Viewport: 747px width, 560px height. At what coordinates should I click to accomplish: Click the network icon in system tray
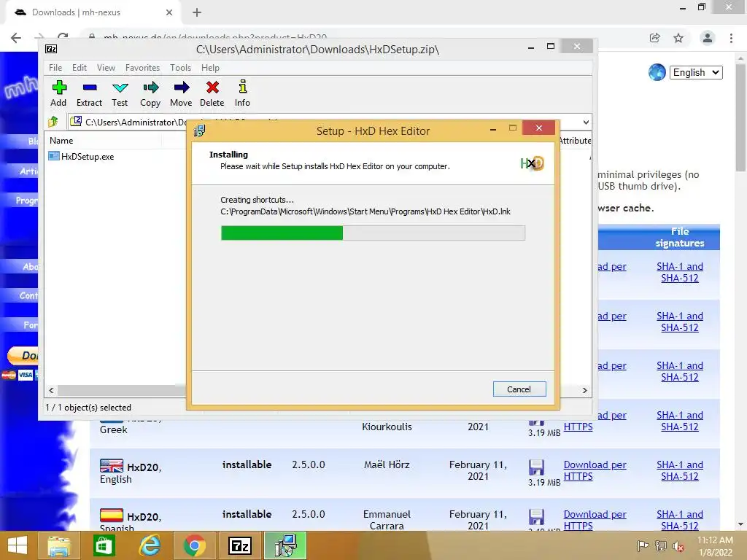[x=660, y=546]
